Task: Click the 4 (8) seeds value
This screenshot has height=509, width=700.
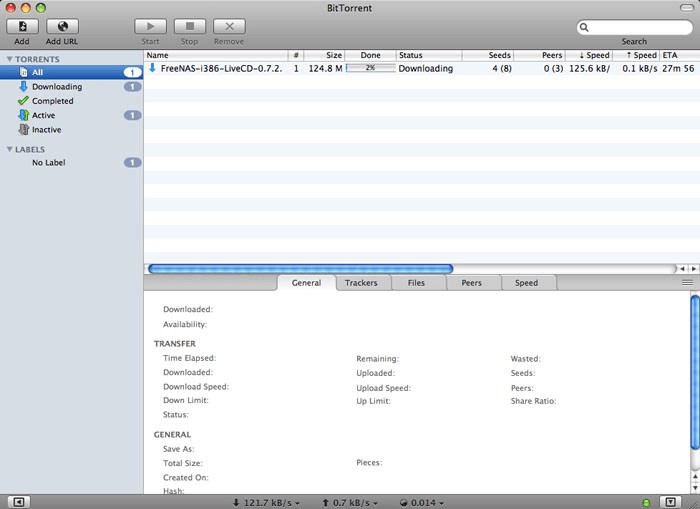Action: coord(502,68)
